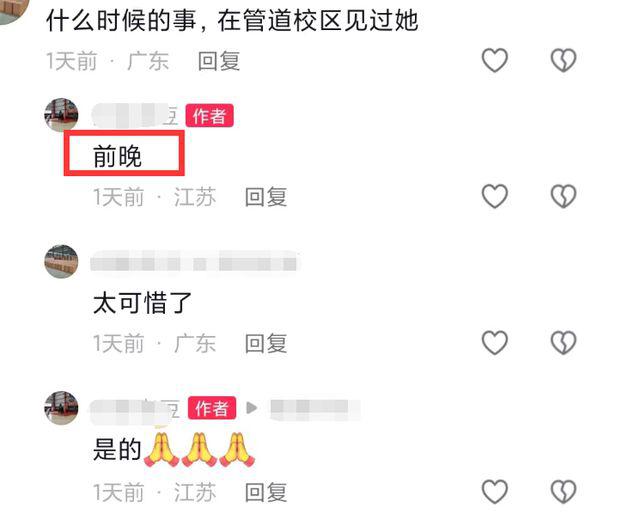Tap the 作者 badge above 前晚

tap(209, 116)
